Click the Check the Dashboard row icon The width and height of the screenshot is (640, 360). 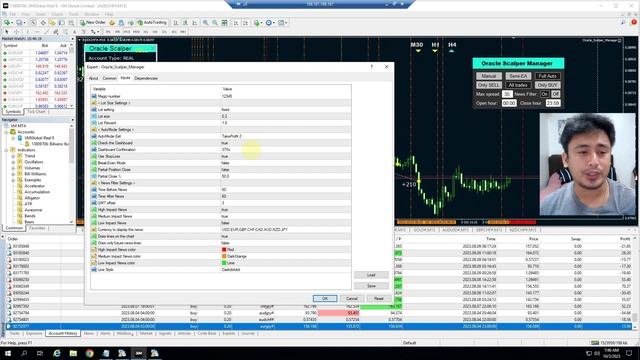(94, 143)
